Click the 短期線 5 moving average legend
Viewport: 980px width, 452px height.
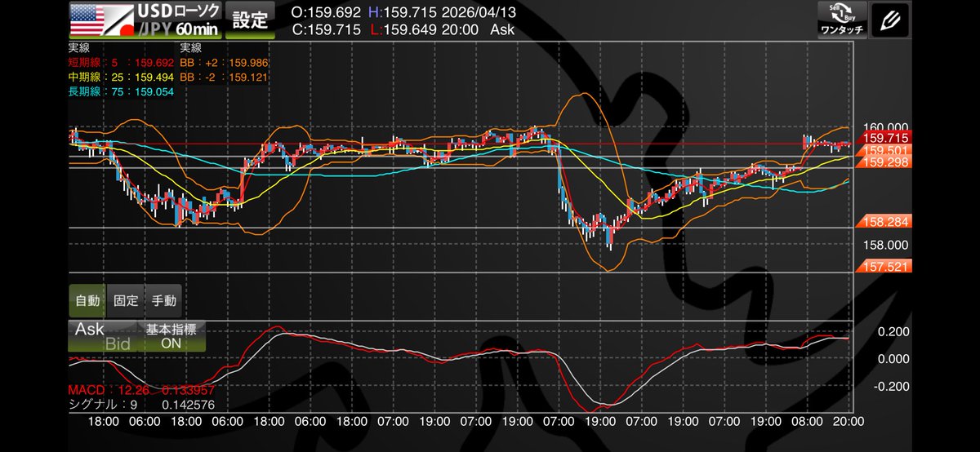pos(121,63)
